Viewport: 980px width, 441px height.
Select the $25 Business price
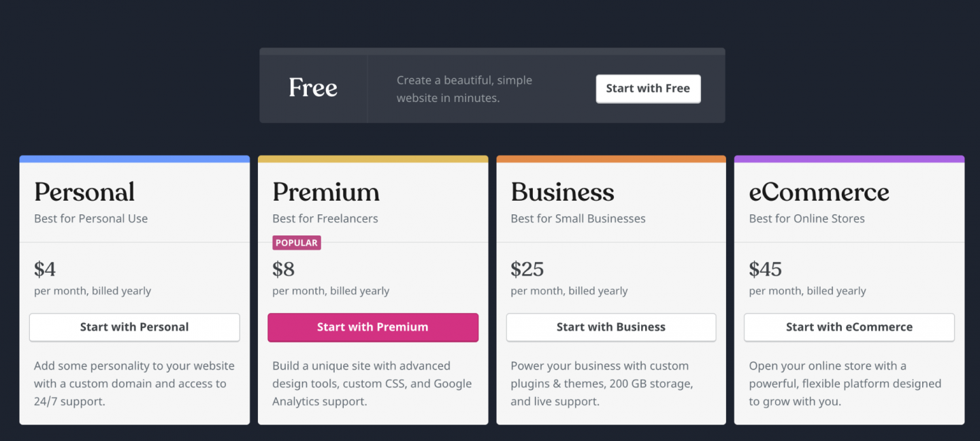[527, 269]
